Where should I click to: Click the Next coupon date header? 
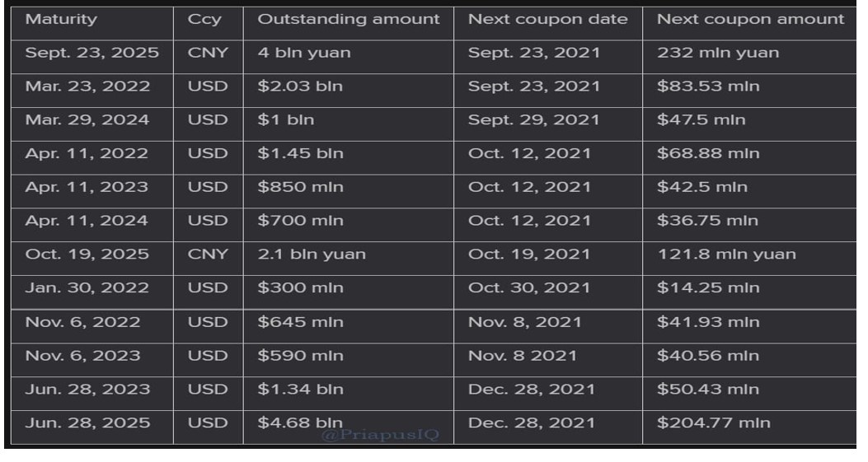point(547,20)
